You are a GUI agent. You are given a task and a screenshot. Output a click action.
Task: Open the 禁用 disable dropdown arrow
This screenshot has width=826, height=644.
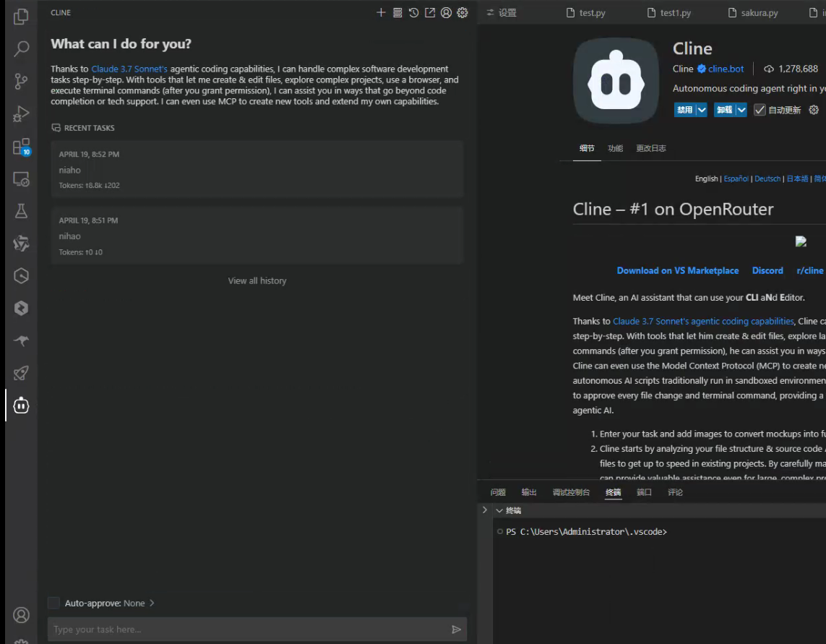pos(702,110)
